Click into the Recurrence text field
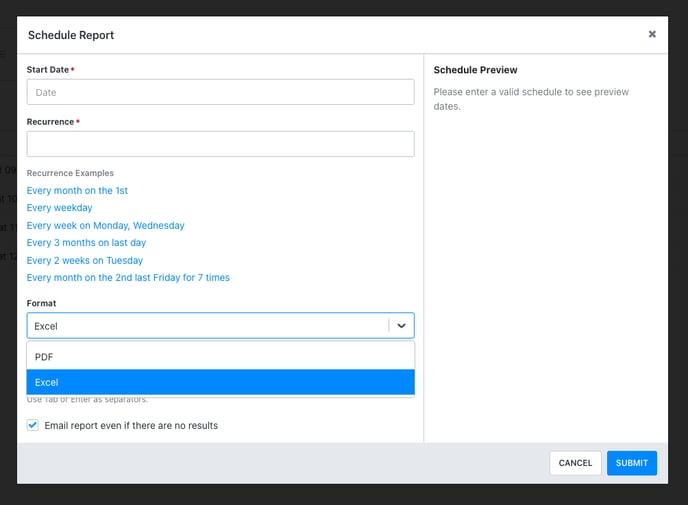688x505 pixels. point(220,144)
